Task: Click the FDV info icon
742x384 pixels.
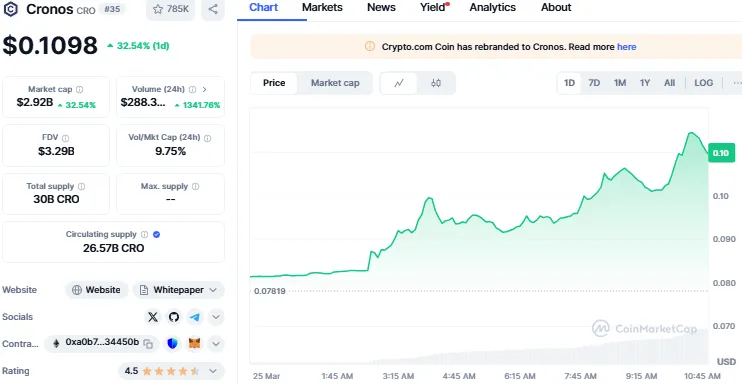Action: tap(65, 138)
